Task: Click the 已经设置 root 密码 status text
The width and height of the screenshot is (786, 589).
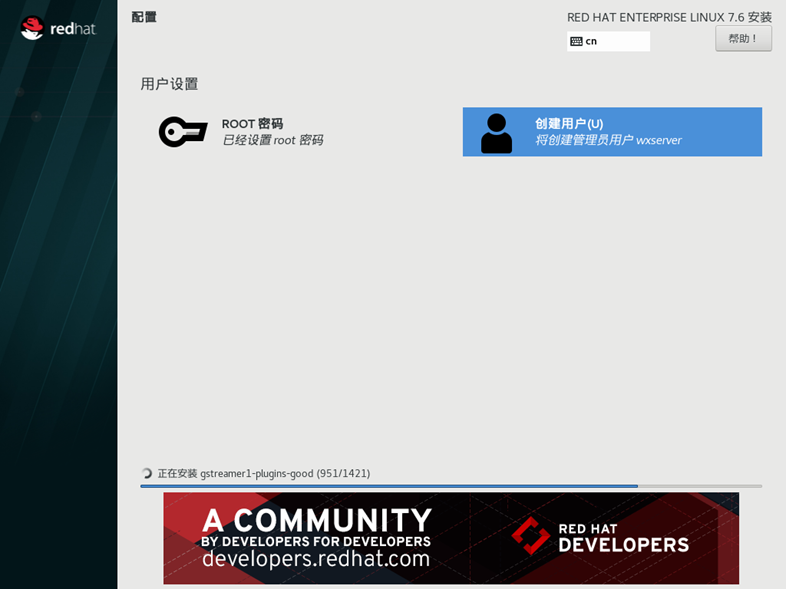Action: tap(273, 140)
